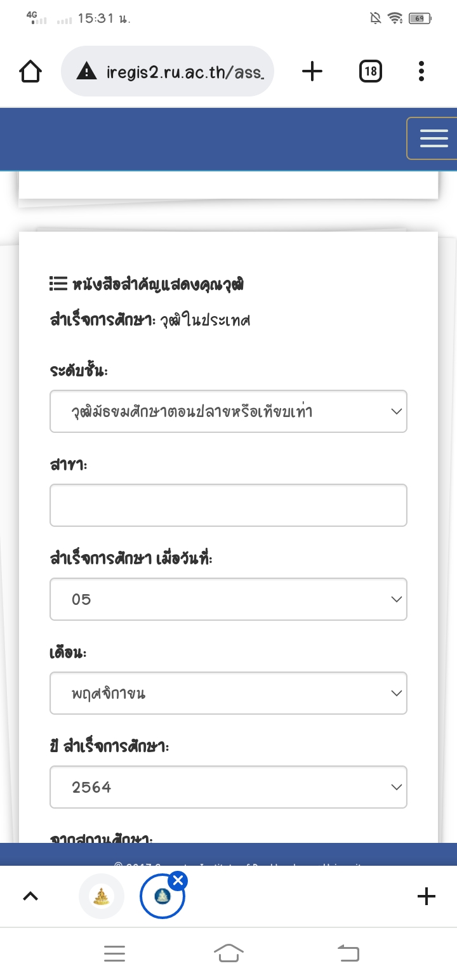This screenshot has height=980, width=457.
Task: Open a new tab with plus icon
Action: pos(312,71)
